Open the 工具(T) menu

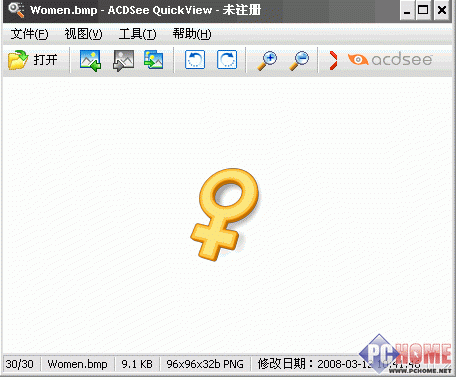point(137,34)
